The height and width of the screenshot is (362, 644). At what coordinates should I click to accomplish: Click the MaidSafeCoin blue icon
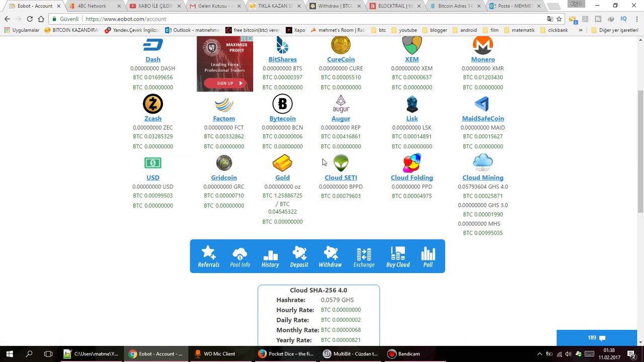click(x=482, y=104)
